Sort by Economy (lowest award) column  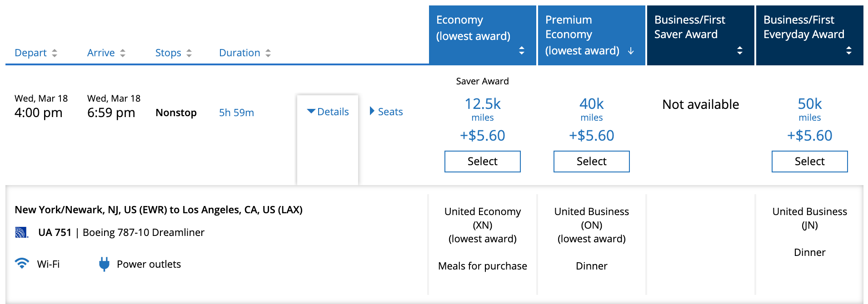(x=483, y=35)
